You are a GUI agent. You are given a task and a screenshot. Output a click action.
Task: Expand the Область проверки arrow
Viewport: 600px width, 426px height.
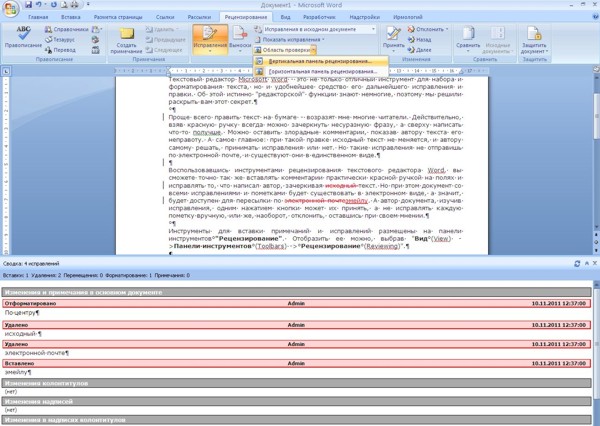(x=313, y=50)
